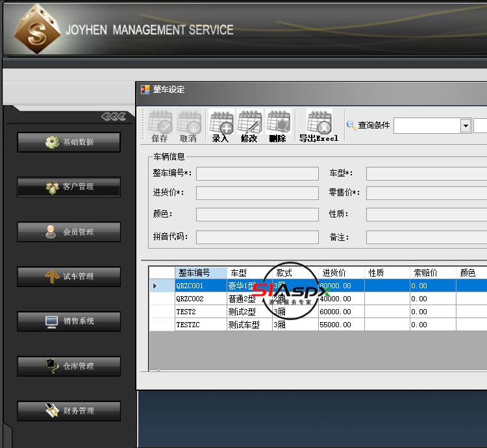
Task: Select the QRZC001 table cell
Action: [201, 286]
